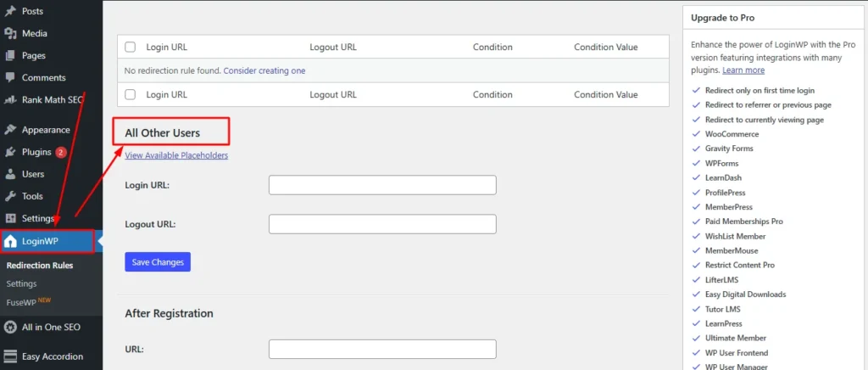Click LearnDash in features list

tap(723, 178)
